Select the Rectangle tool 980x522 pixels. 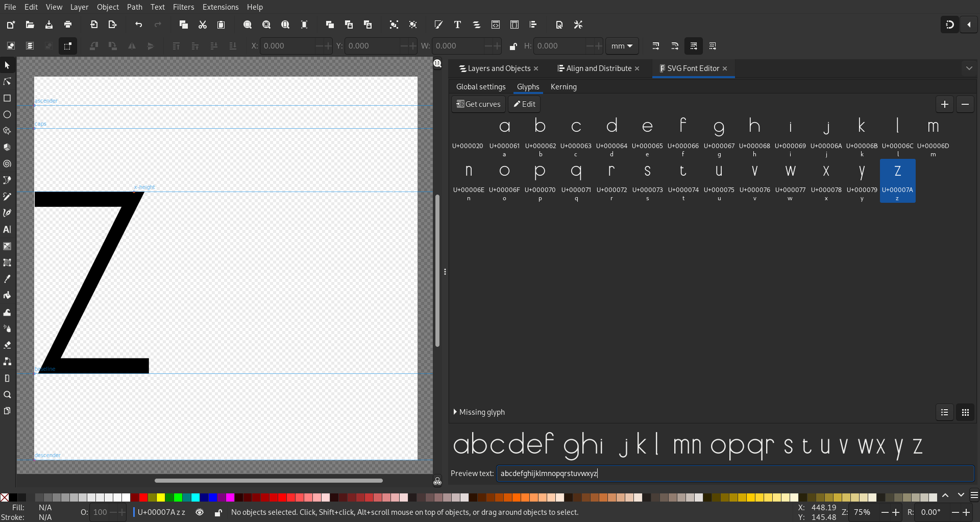tap(7, 98)
